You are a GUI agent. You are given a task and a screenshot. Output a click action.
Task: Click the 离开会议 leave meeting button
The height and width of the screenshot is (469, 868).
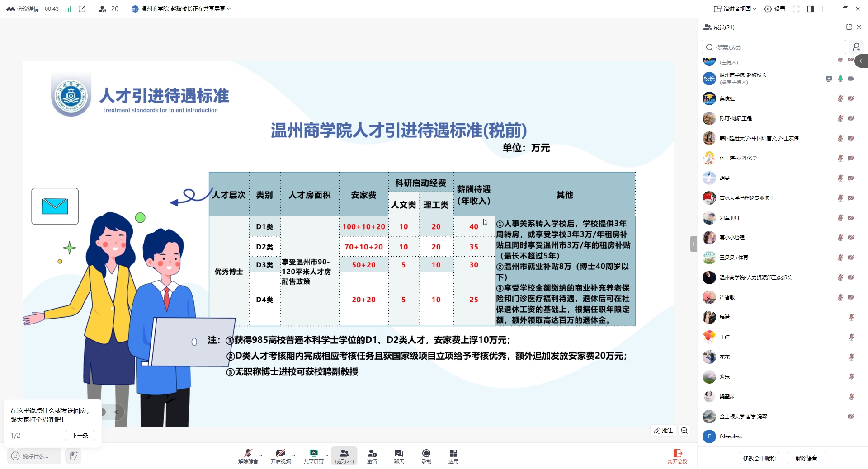[x=678, y=456]
